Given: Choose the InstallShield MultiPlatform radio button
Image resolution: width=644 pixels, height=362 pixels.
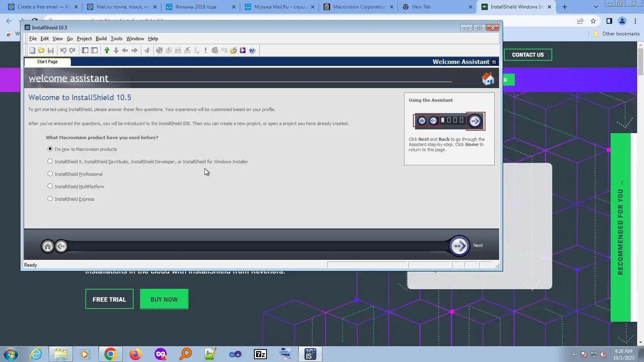Looking at the screenshot, I should point(50,186).
